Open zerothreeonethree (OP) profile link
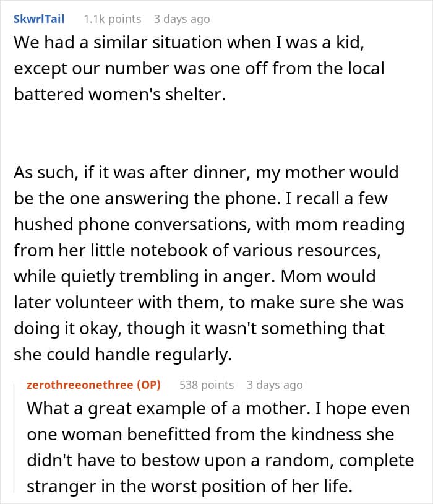This screenshot has width=433, height=504. click(x=93, y=385)
